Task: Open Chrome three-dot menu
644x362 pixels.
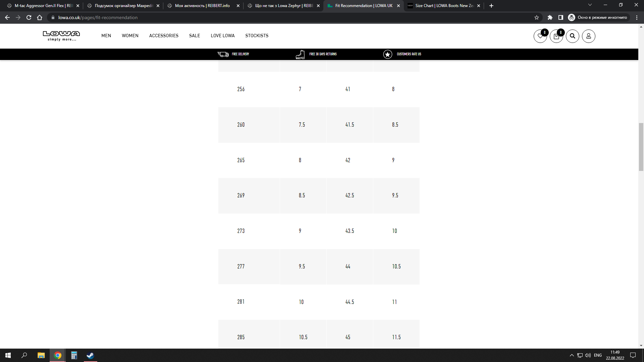Action: [x=637, y=17]
